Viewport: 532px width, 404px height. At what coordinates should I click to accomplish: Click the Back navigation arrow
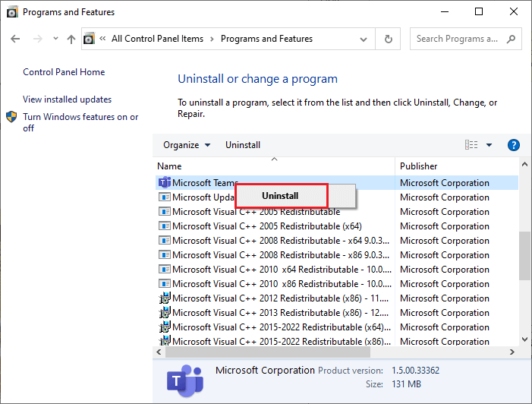coord(15,39)
